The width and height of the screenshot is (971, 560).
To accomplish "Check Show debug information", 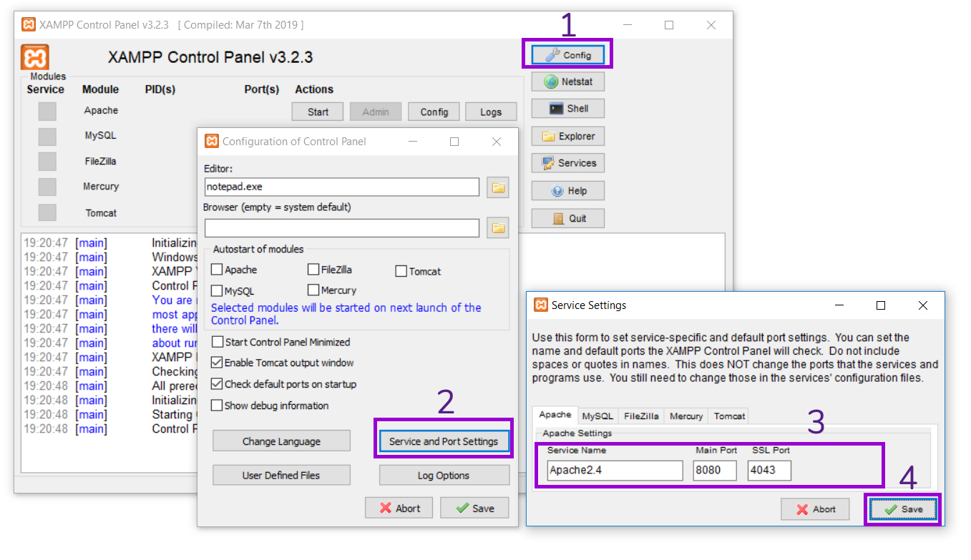I will click(217, 406).
